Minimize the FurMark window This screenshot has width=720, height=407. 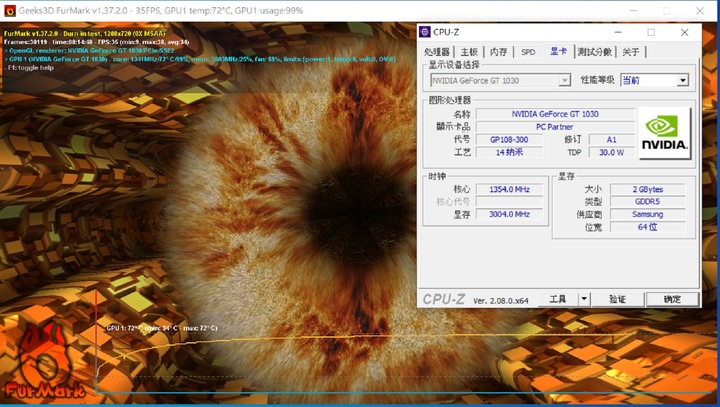pos(634,11)
